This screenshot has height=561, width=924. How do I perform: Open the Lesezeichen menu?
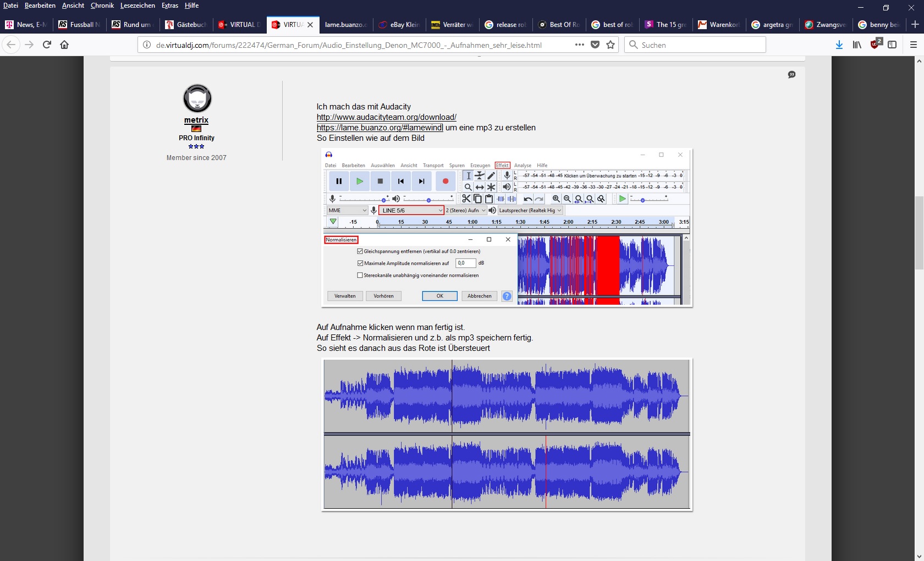(137, 5)
